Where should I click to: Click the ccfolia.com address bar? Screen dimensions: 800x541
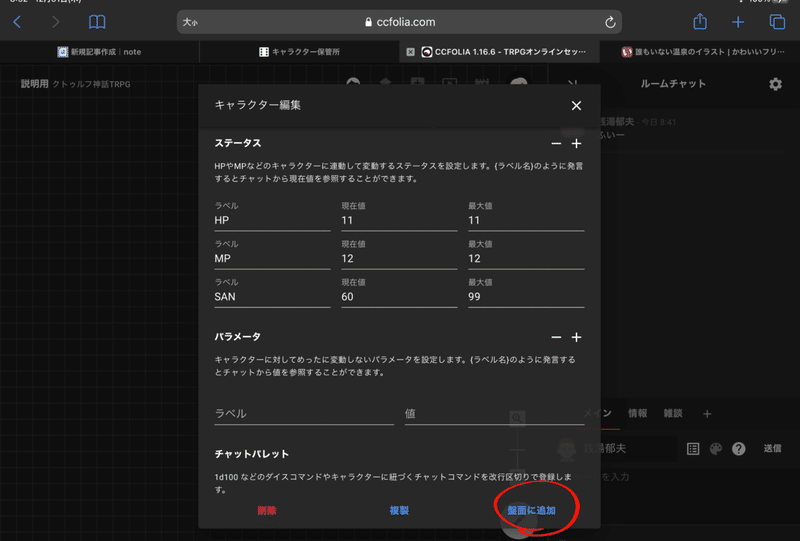tap(399, 22)
